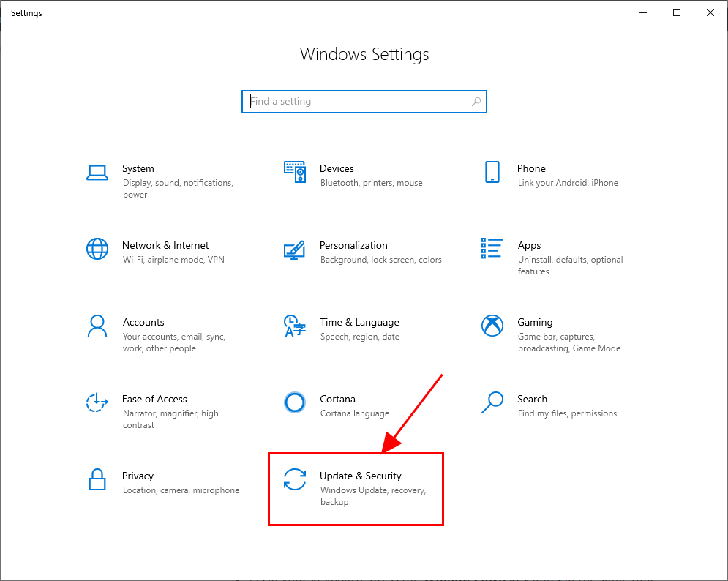Open System settings label

pyautogui.click(x=138, y=168)
